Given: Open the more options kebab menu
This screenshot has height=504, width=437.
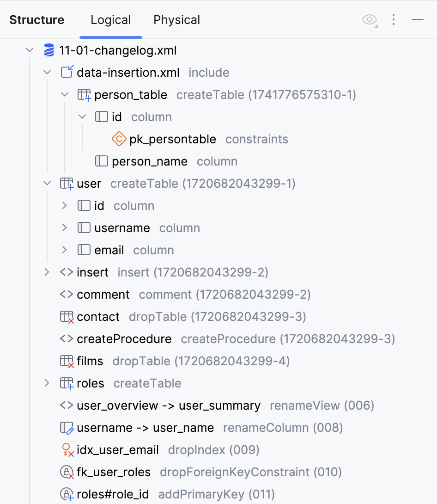Looking at the screenshot, I should click(393, 19).
